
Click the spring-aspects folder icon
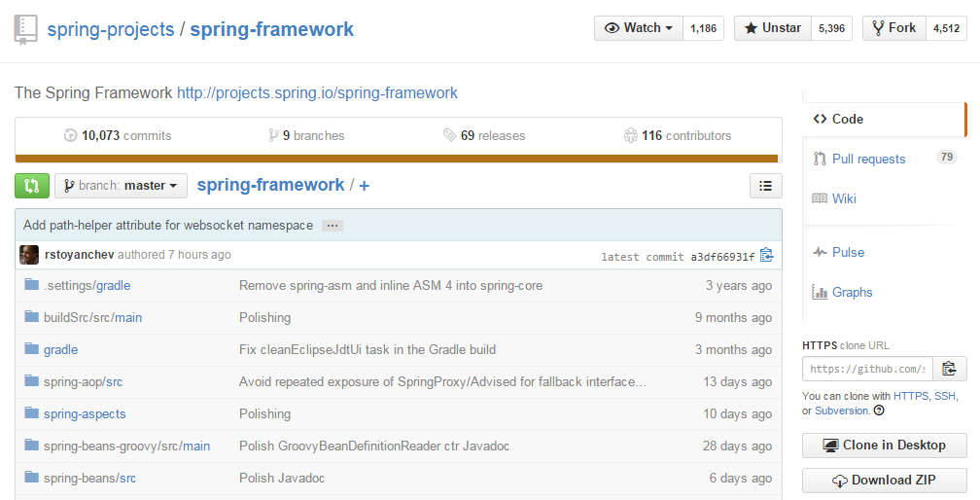pos(32,413)
